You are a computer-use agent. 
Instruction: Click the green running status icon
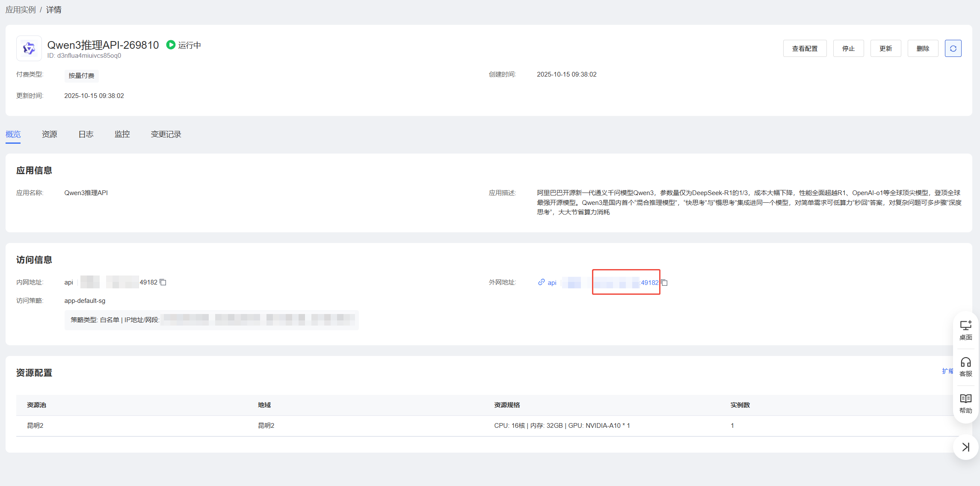click(171, 45)
